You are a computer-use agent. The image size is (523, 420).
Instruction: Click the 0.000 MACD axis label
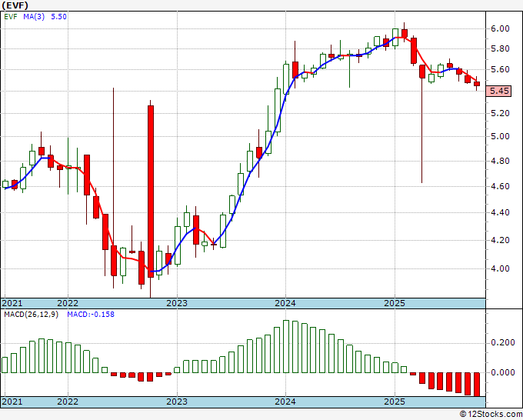[x=503, y=372]
